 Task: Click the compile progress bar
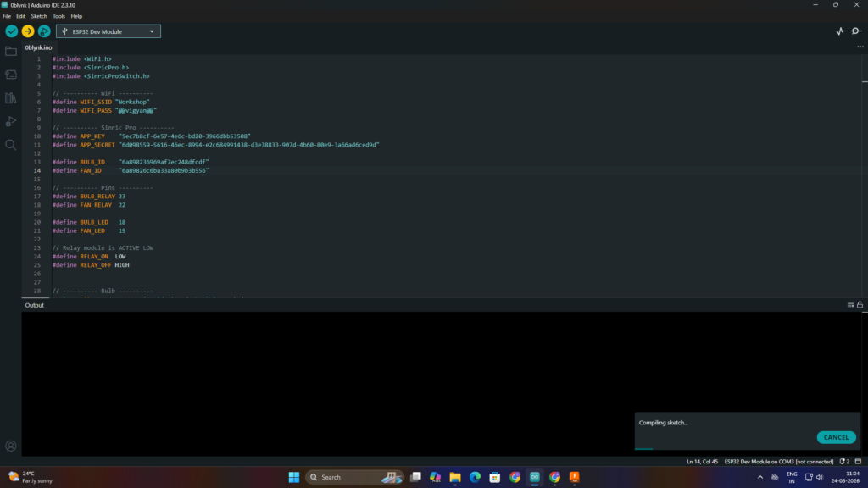click(748, 449)
